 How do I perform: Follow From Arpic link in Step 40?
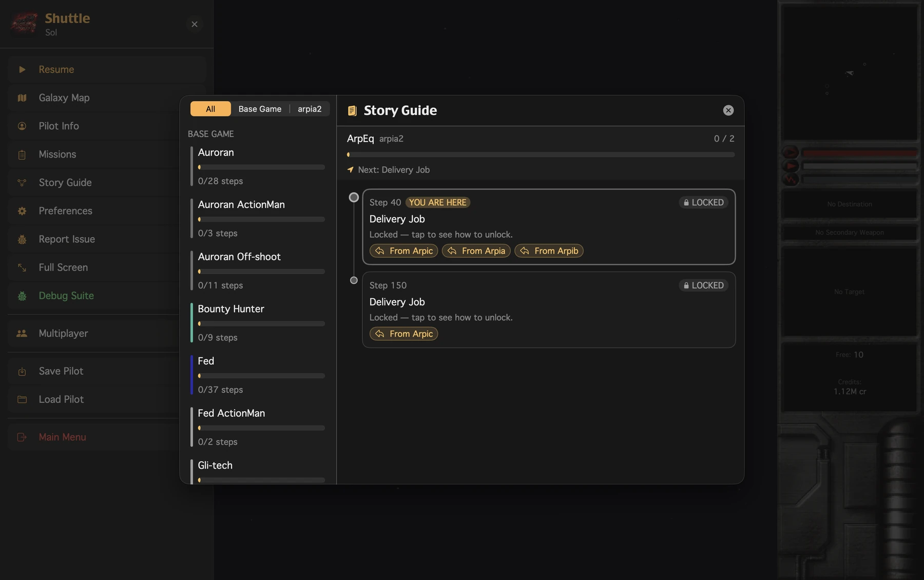tap(403, 251)
